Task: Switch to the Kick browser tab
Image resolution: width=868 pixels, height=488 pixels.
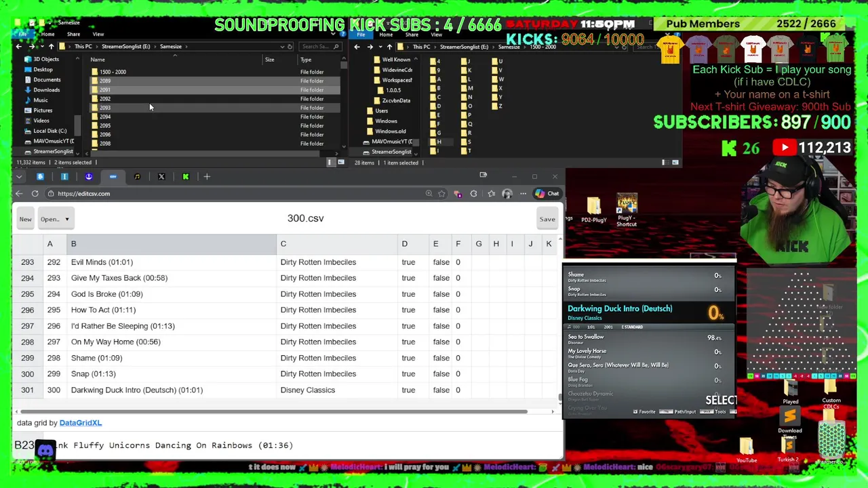Action: coord(185,177)
